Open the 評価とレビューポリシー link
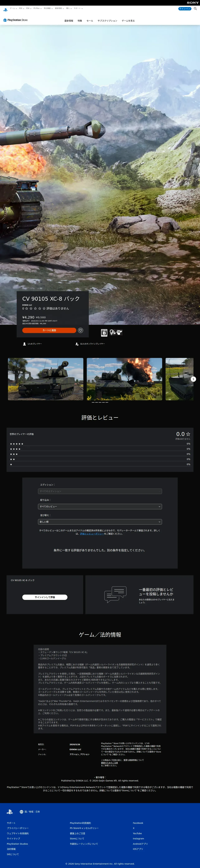 coord(92,534)
